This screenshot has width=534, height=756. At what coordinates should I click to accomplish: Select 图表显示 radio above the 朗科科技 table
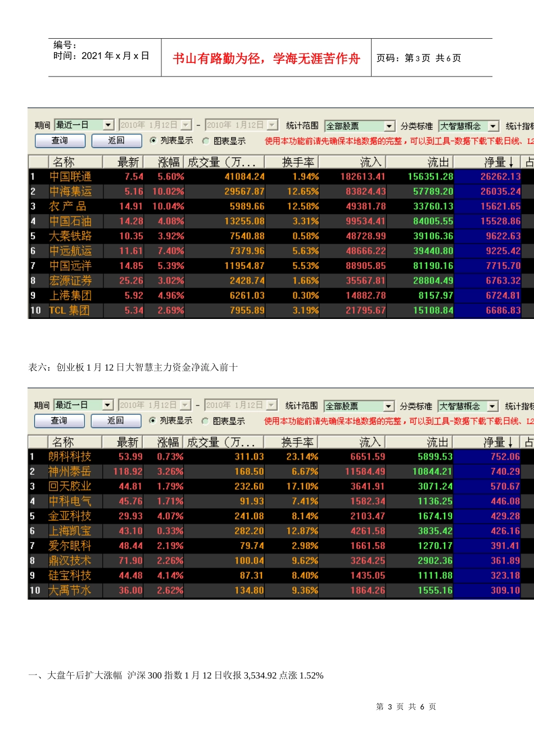click(205, 421)
